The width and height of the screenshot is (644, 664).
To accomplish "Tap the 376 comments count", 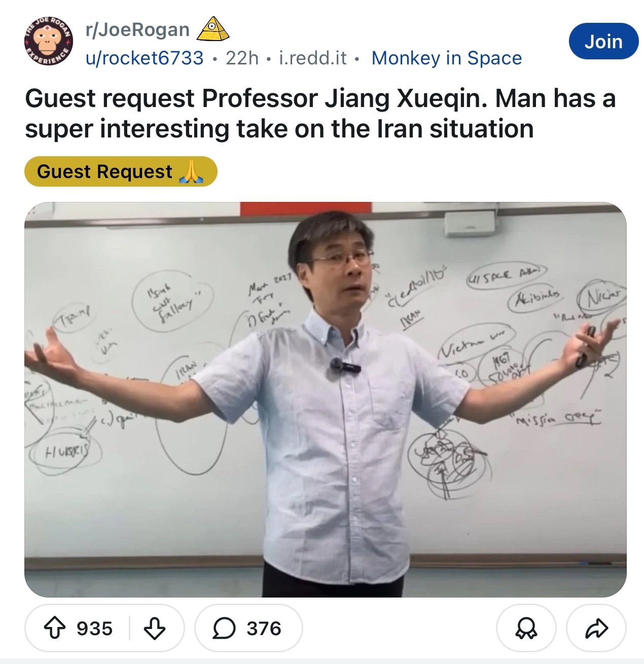I will pyautogui.click(x=264, y=629).
